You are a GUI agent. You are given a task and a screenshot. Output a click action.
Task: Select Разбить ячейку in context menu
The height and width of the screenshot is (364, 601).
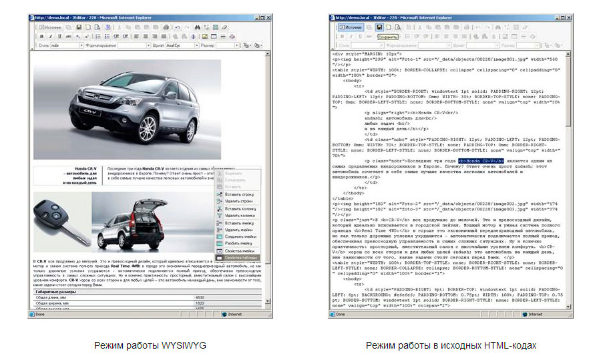click(238, 244)
